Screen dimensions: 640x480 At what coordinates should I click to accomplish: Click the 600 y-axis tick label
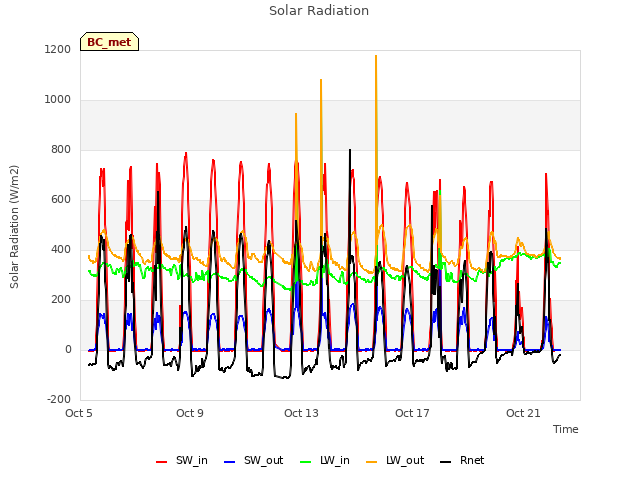click(x=61, y=200)
